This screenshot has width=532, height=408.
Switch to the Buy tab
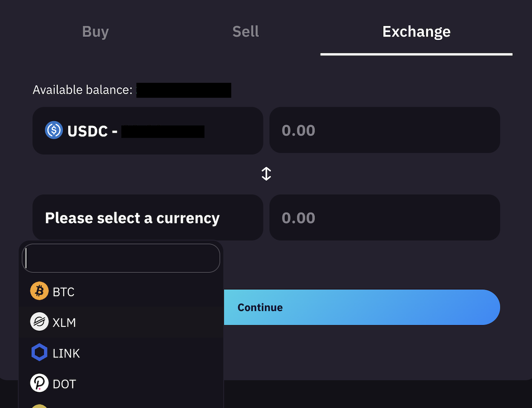coord(95,32)
